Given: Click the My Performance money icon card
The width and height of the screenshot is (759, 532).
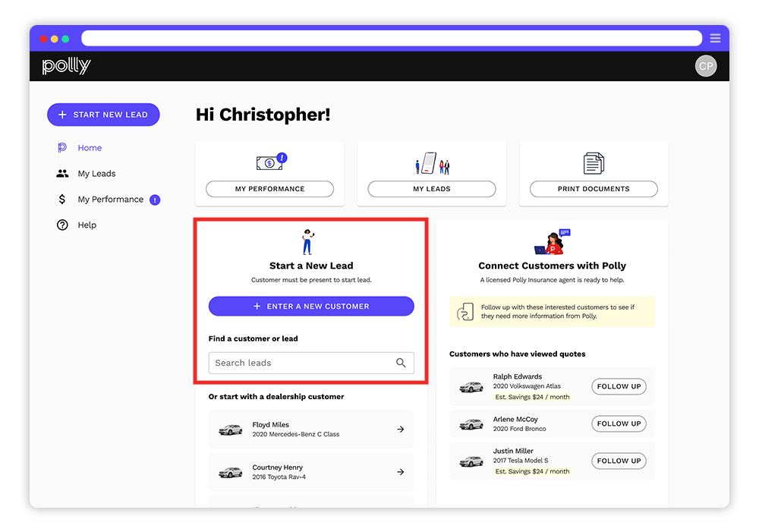Looking at the screenshot, I should click(269, 162).
